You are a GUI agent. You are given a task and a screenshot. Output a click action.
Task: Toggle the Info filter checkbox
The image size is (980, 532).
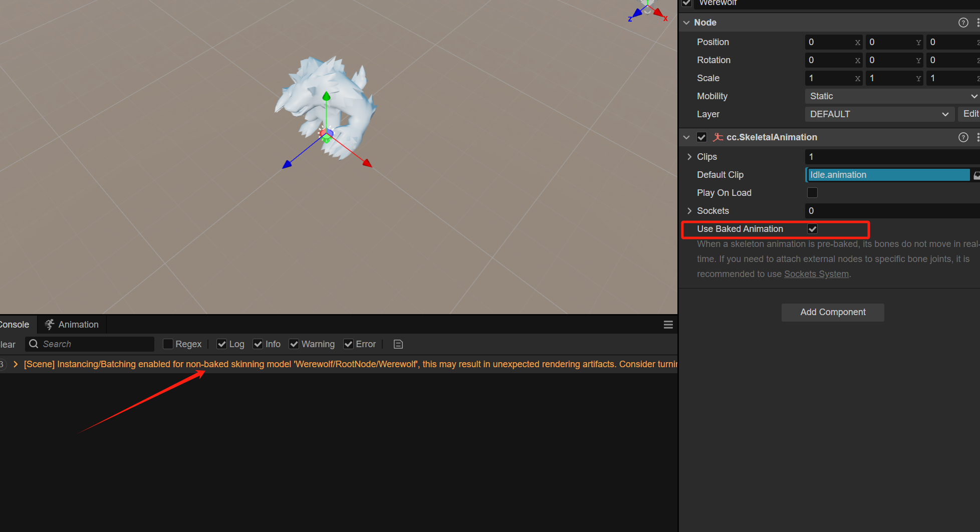click(258, 344)
